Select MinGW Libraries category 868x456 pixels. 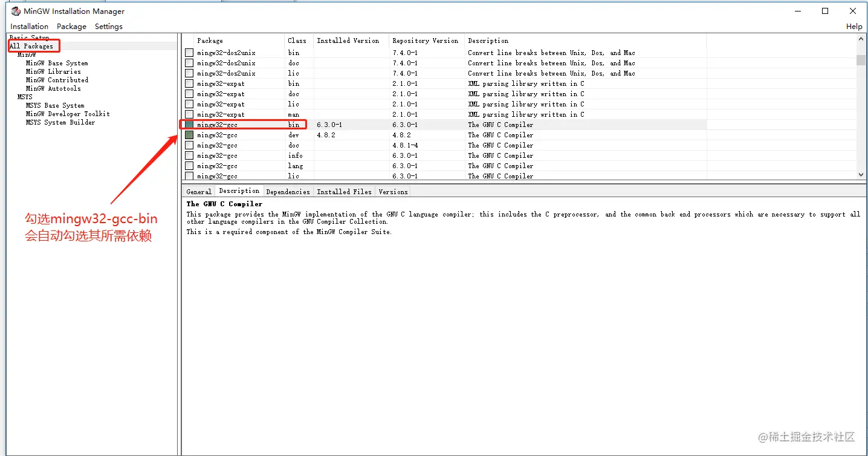[53, 71]
